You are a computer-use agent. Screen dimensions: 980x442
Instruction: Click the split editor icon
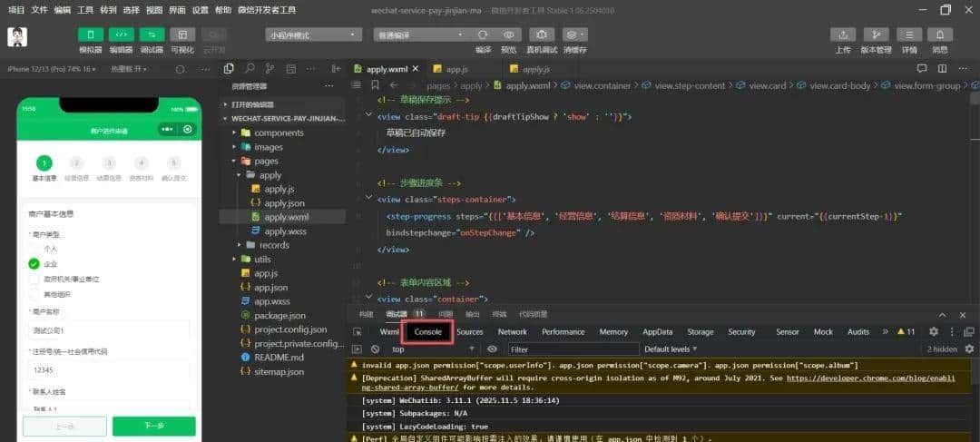point(942,69)
